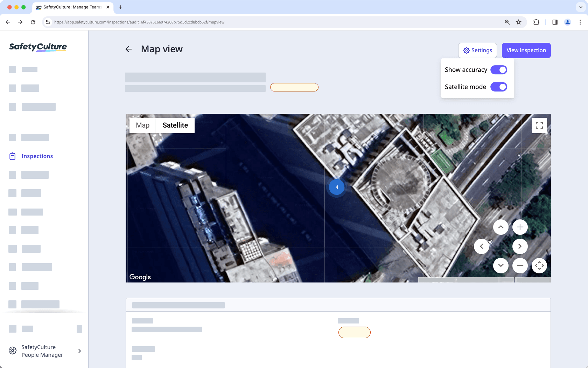Click the SafetyCulture logo
Image resolution: width=588 pixels, height=368 pixels.
point(37,47)
